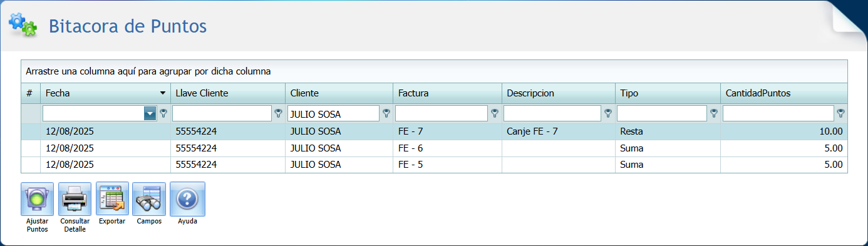The height and width of the screenshot is (246, 868).
Task: Sort by the Factura column header
Action: pyautogui.click(x=448, y=93)
